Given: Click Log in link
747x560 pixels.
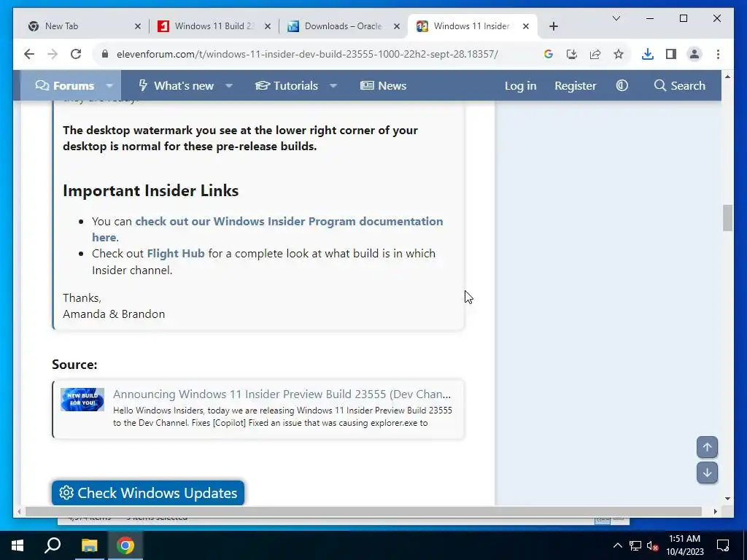Looking at the screenshot, I should point(520,86).
